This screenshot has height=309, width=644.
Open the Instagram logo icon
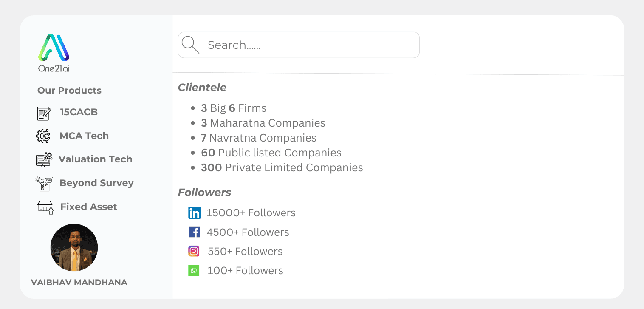[x=194, y=251]
